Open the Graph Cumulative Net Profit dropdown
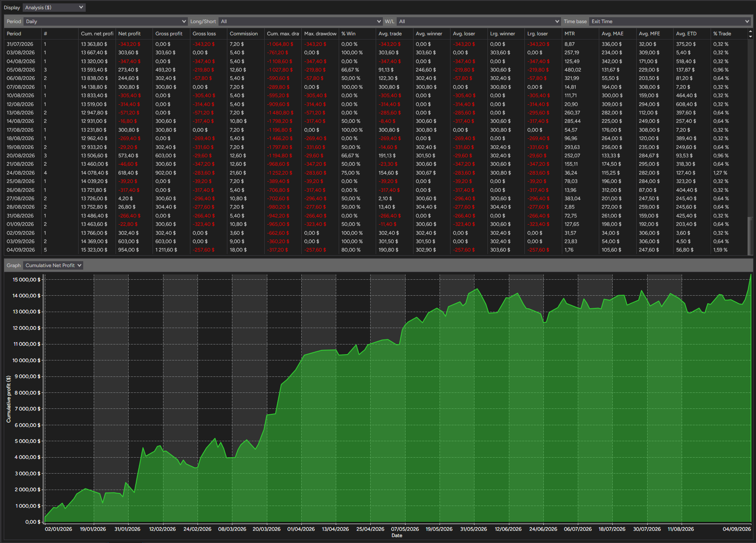Viewport: 756px width, 543px height. (53, 265)
